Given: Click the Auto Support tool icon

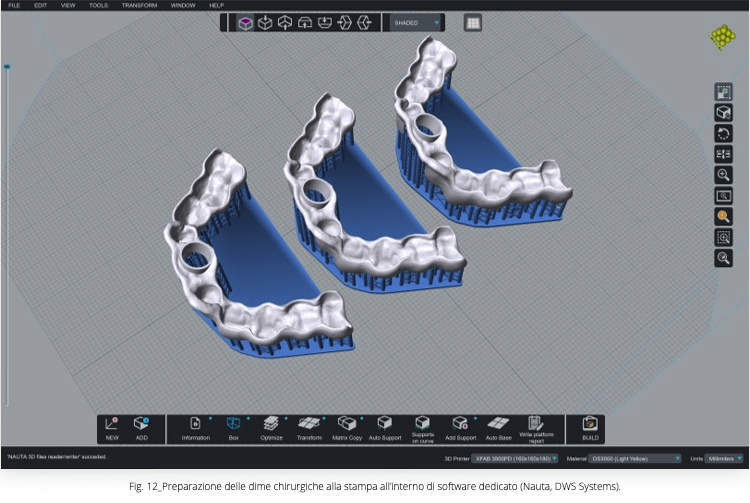Looking at the screenshot, I should [385, 425].
